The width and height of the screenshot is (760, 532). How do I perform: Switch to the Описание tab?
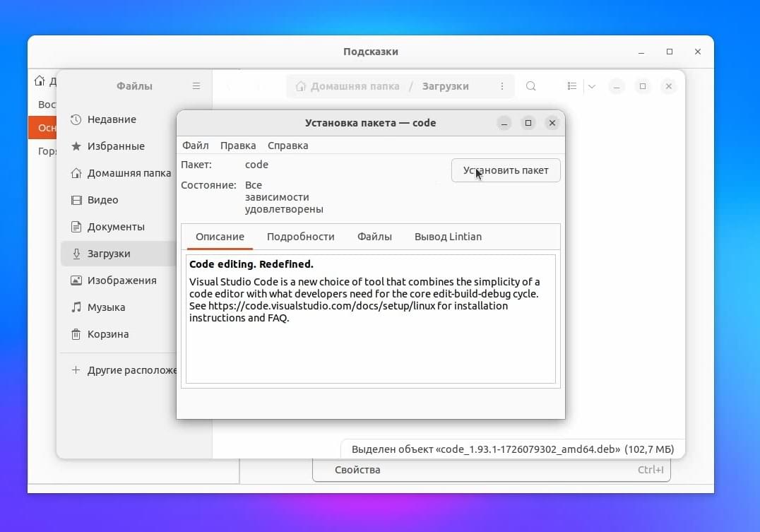[x=220, y=237]
